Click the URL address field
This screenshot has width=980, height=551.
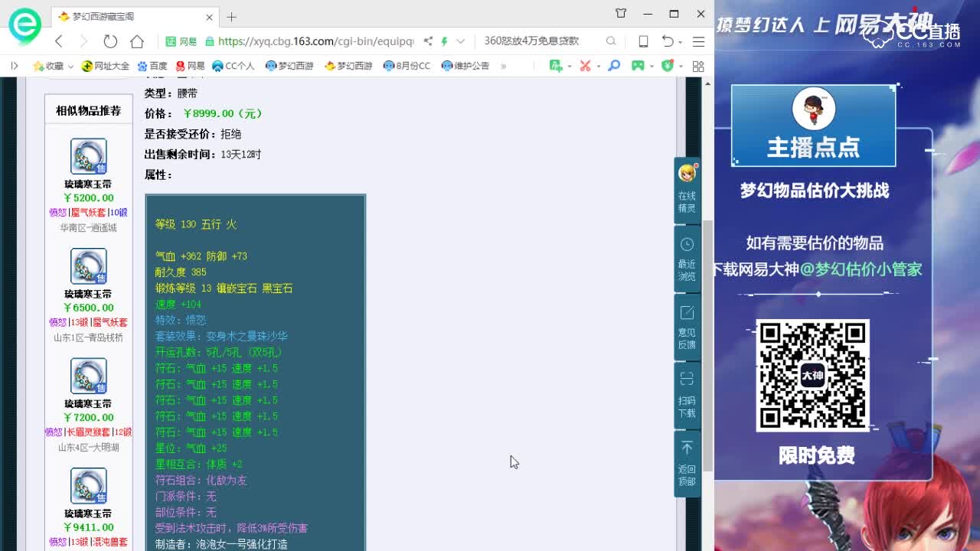[x=315, y=41]
